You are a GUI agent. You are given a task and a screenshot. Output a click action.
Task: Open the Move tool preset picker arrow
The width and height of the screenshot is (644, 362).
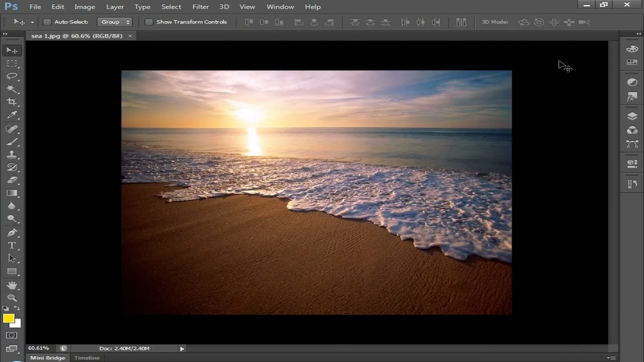tap(32, 22)
